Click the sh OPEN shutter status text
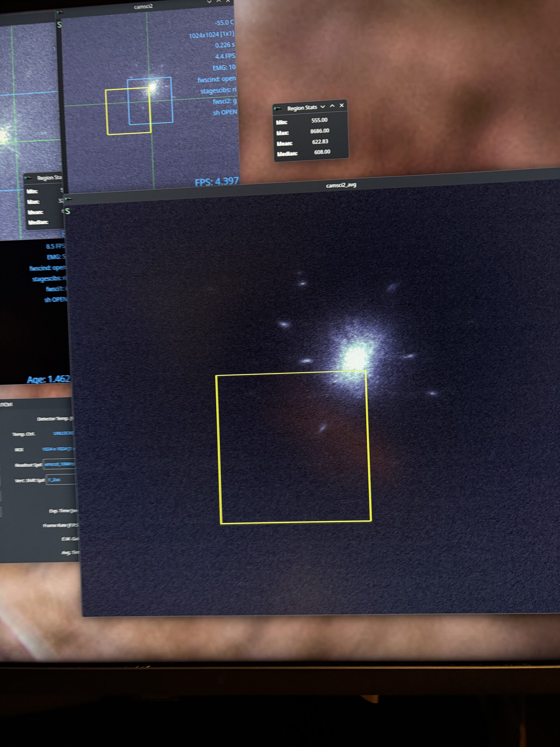 click(225, 112)
